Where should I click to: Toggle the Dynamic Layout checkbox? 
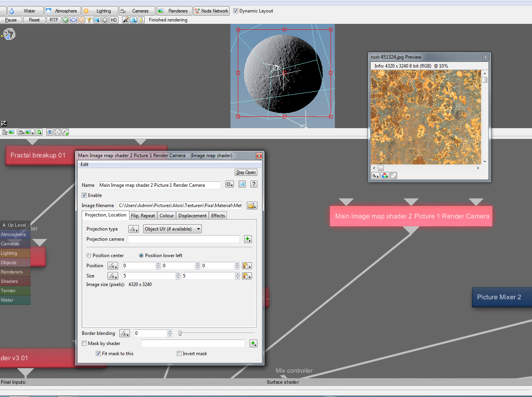[x=236, y=11]
